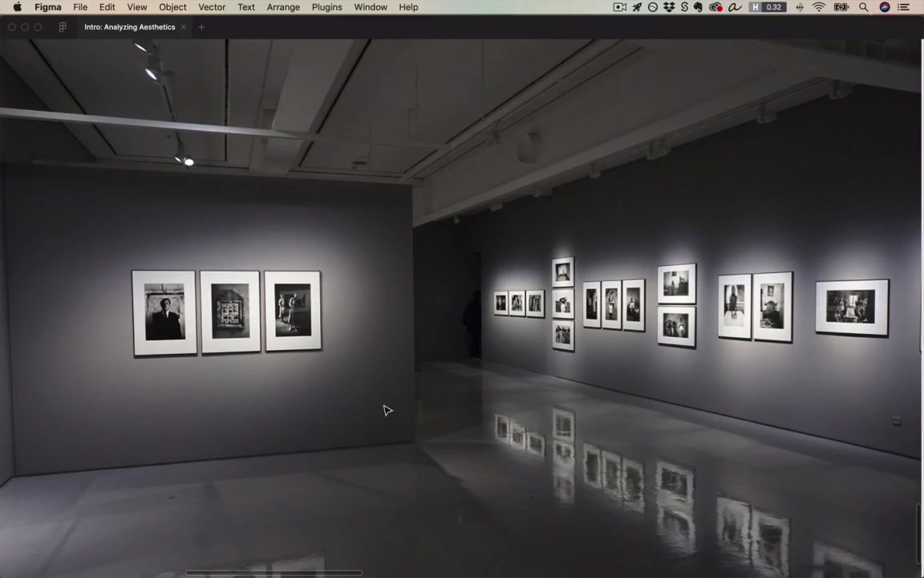Open the View menu

(x=136, y=7)
